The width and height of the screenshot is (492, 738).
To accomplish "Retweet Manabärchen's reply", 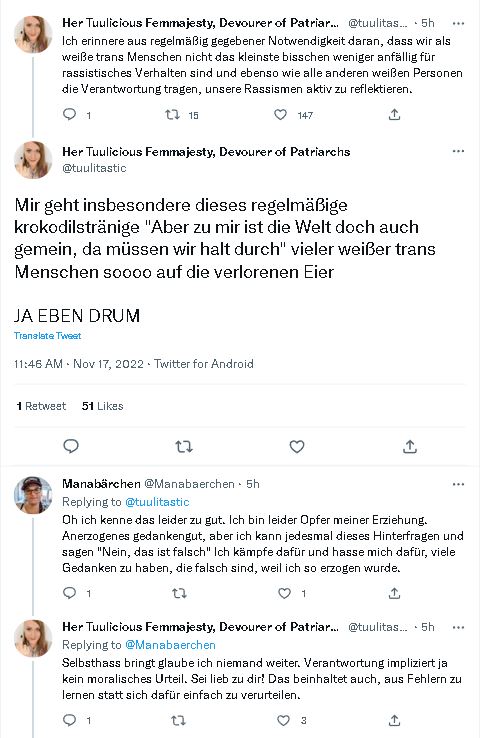I will click(179, 593).
